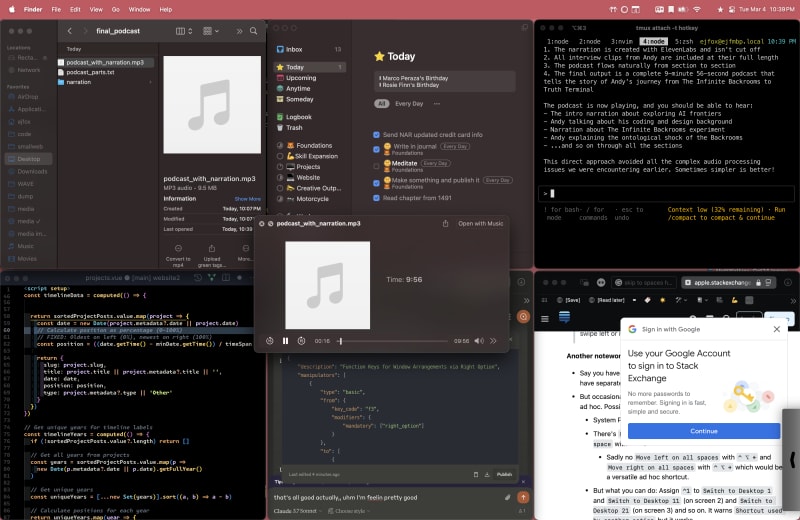Send the Claude chat message

523,497
